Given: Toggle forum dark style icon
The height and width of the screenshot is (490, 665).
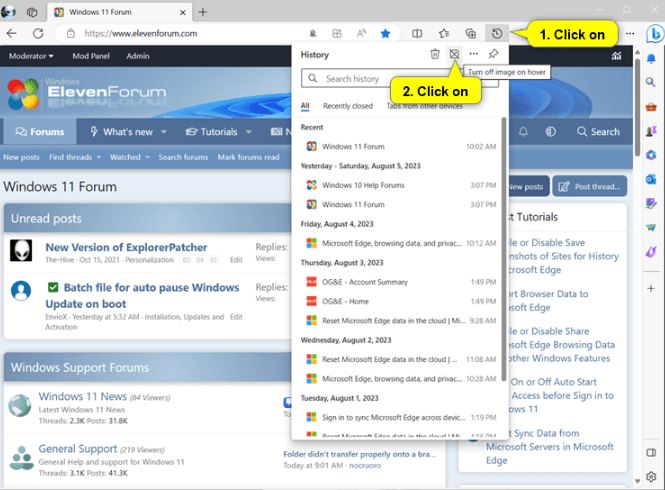Looking at the screenshot, I should 550,132.
